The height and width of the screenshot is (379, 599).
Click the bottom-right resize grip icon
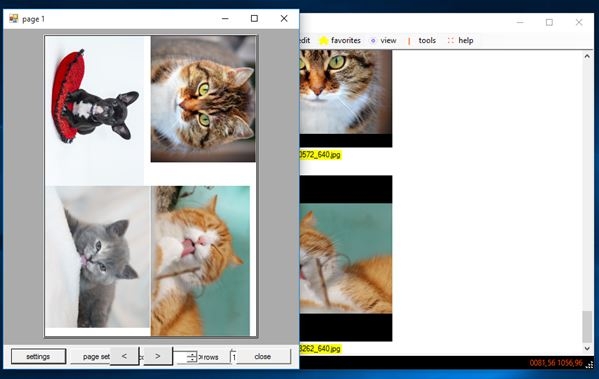click(589, 365)
